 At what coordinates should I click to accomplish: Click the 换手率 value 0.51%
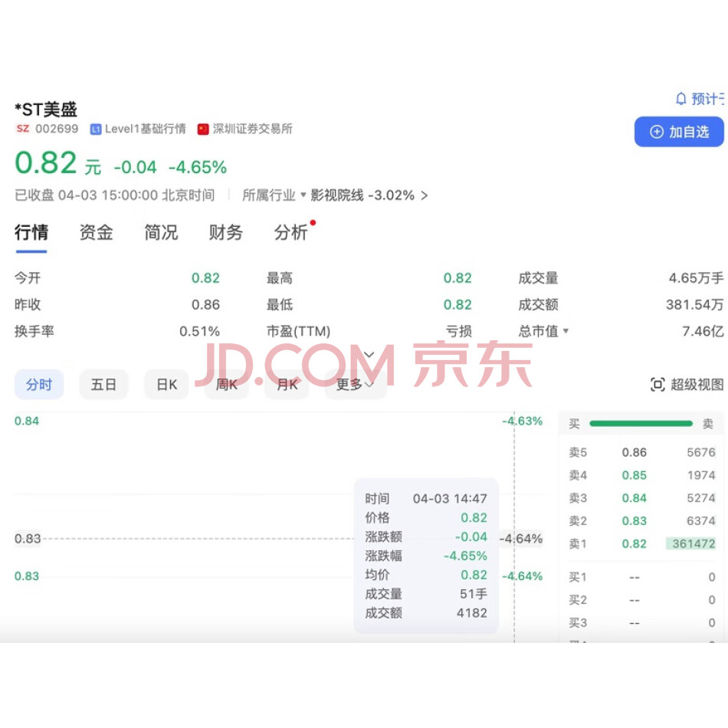[x=200, y=331]
